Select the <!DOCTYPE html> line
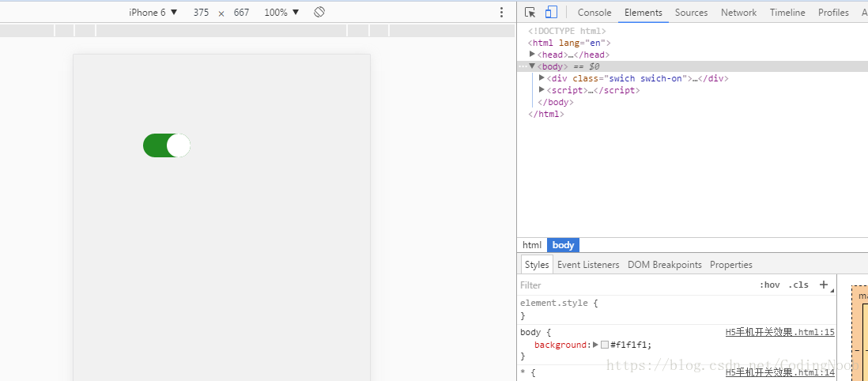The width and height of the screenshot is (868, 381). (x=568, y=31)
